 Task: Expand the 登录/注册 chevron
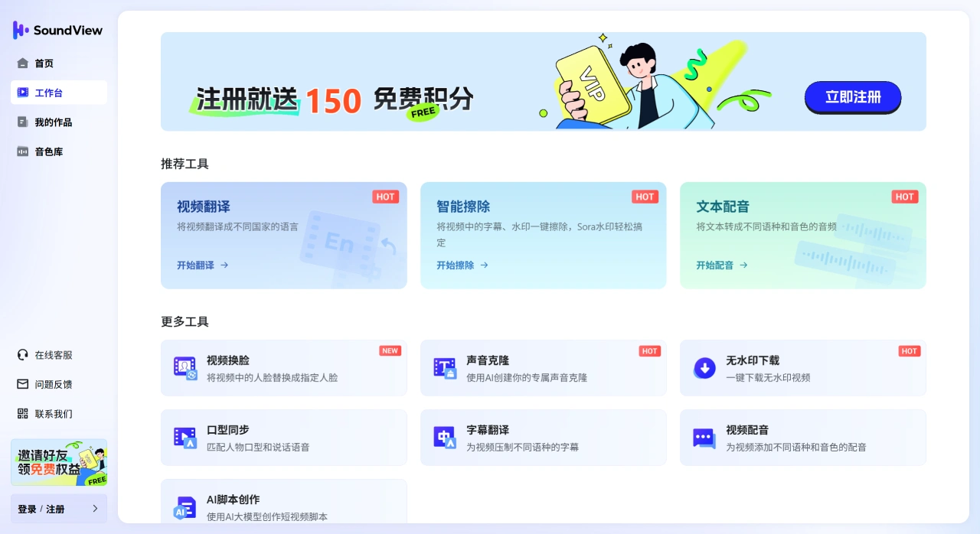click(x=95, y=508)
